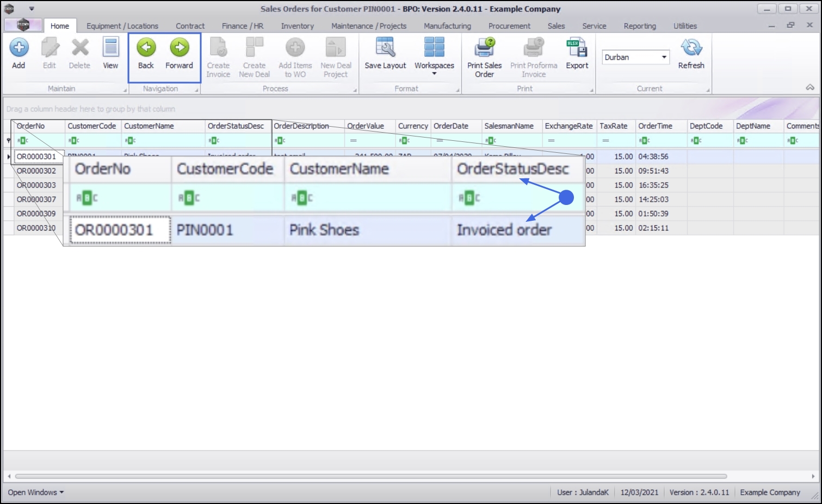Viewport: 822px width, 504px height.
Task: Open the Quick Access Toolbar dropdown arrow
Action: tap(32, 9)
